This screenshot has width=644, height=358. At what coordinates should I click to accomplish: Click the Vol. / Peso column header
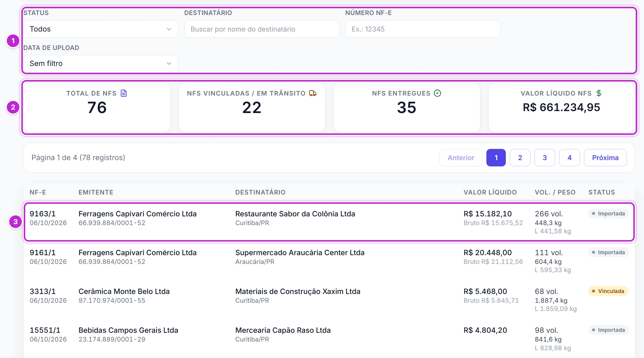(555, 192)
